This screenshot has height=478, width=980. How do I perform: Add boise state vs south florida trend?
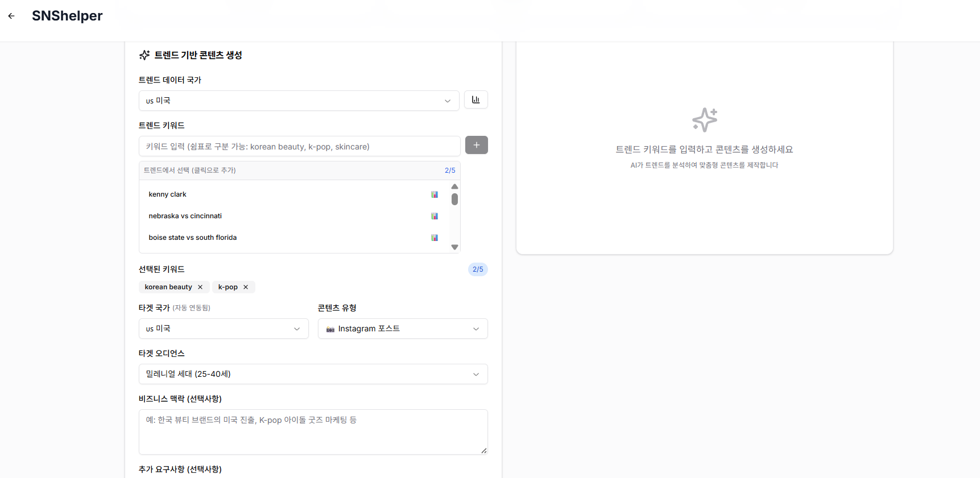294,238
